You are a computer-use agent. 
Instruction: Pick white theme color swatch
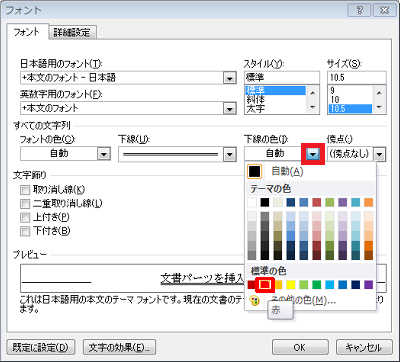click(252, 202)
